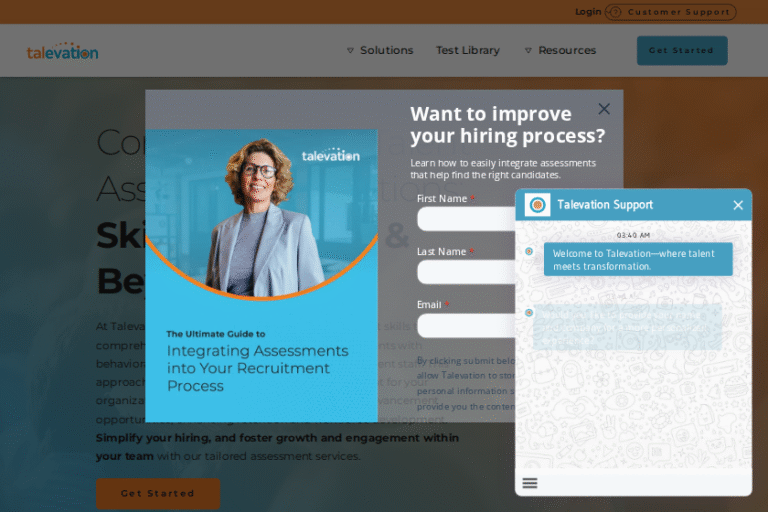Viewport: 768px width, 512px height.
Task: Click the bot avatar beside welcome message
Action: (x=529, y=251)
